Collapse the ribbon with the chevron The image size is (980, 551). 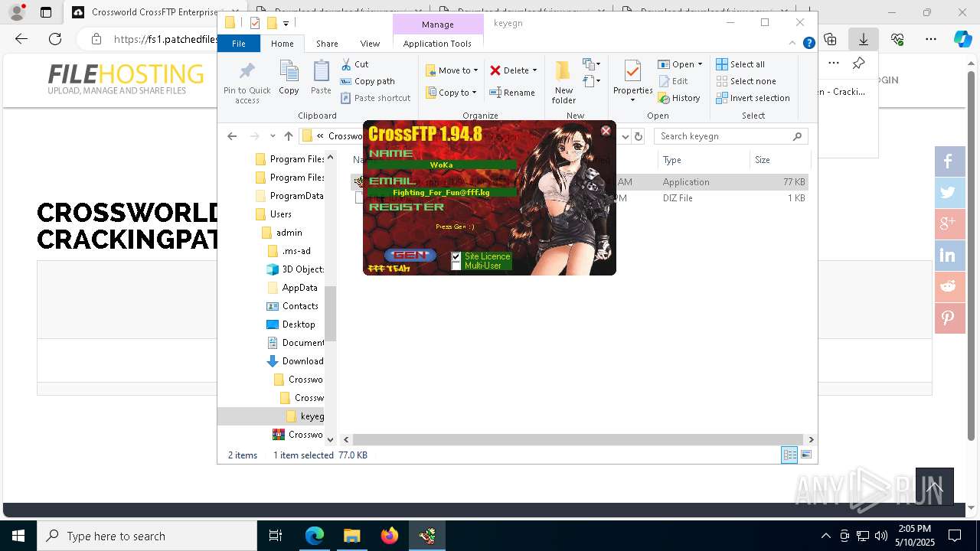coord(792,44)
